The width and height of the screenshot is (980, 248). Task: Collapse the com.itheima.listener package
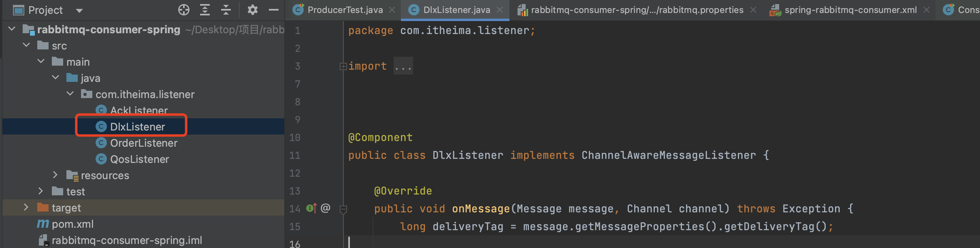pyautogui.click(x=70, y=94)
